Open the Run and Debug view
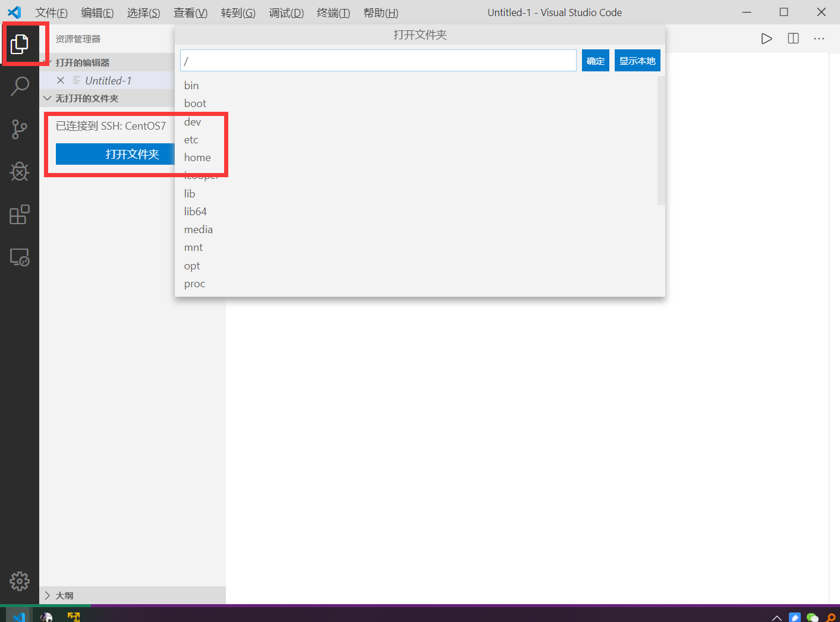This screenshot has height=622, width=840. (x=20, y=172)
